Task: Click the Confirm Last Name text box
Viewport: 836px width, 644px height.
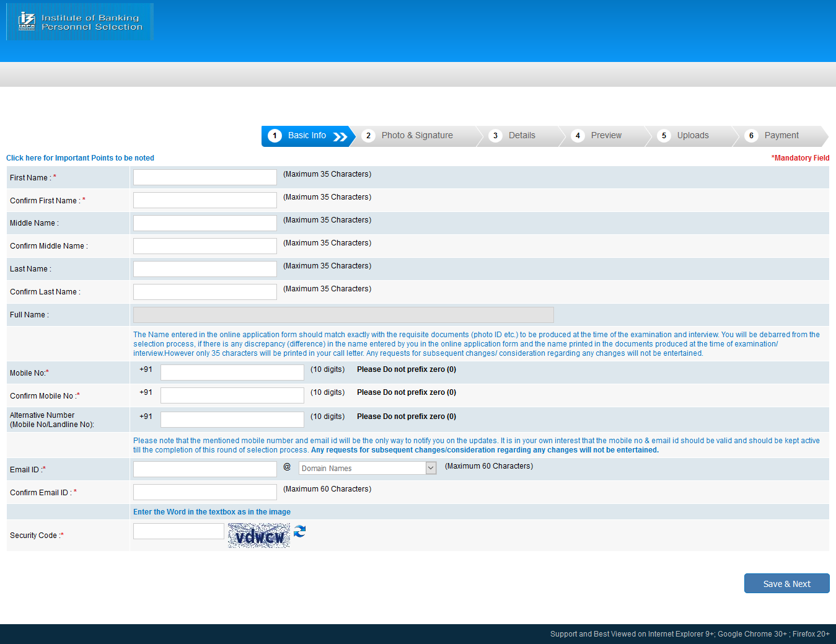Action: (x=205, y=291)
